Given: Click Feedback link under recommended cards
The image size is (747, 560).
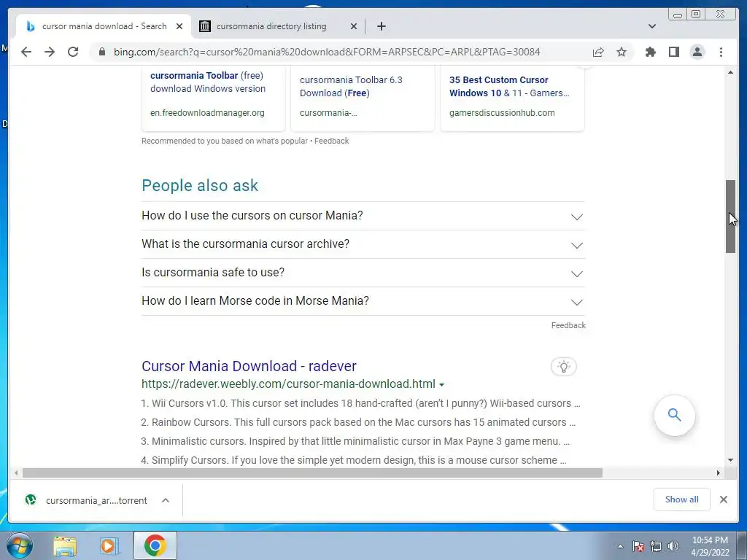Looking at the screenshot, I should (332, 141).
